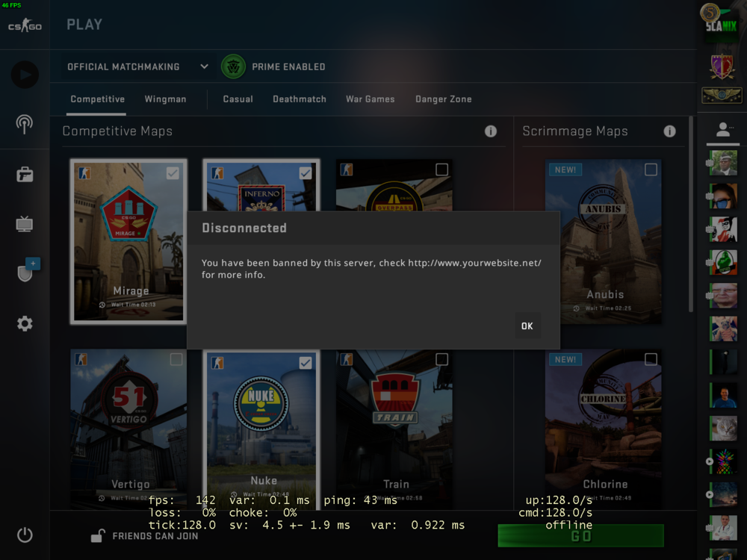This screenshot has height=560, width=747.
Task: Check the Overpass map checkbox
Action: [x=441, y=169]
